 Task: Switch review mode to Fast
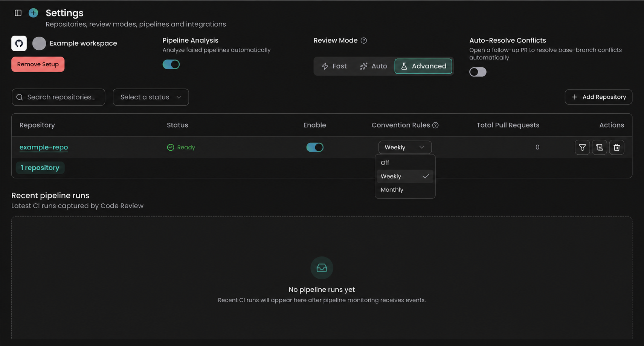(334, 66)
